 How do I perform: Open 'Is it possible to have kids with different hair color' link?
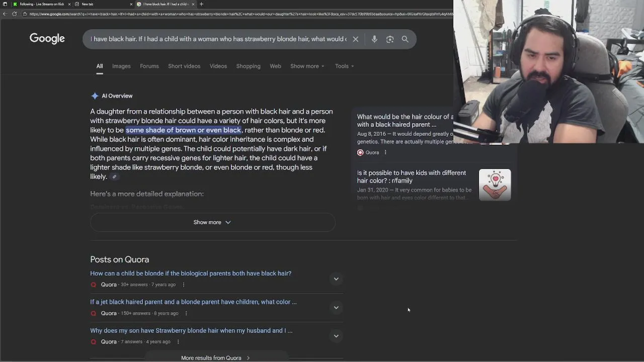(412, 176)
